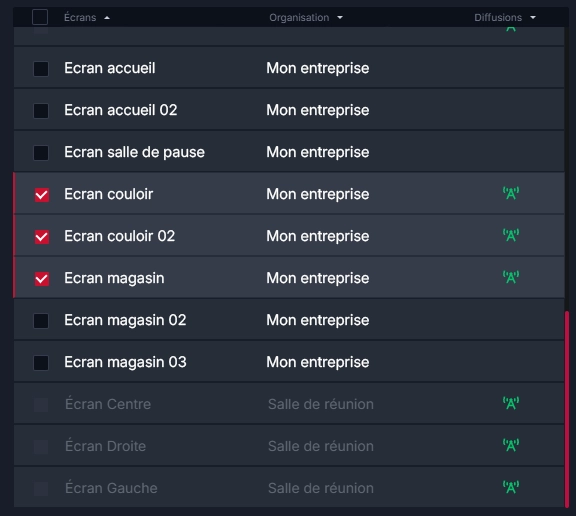Click the broadcast icon for Ecran couloir

pos(511,193)
